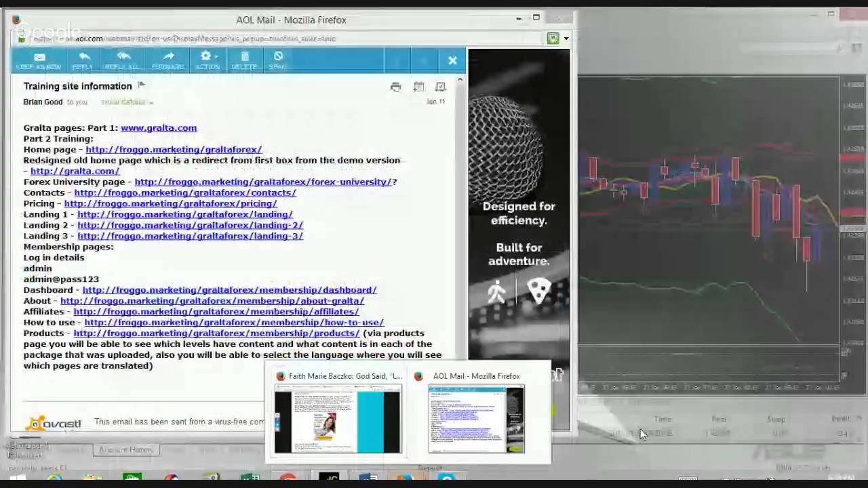The width and height of the screenshot is (868, 488).
Task: Open the graltaforex/landing/ link
Action: pyautogui.click(x=185, y=214)
